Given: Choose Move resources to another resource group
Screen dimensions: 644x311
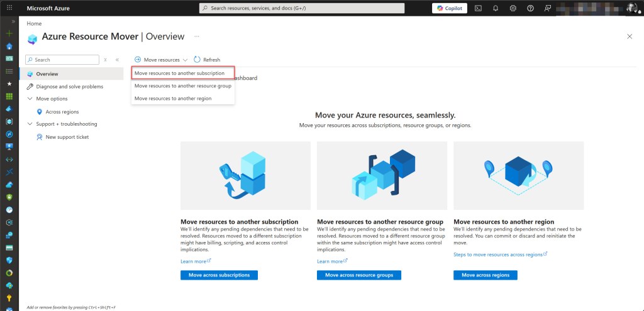Looking at the screenshot, I should point(183,85).
